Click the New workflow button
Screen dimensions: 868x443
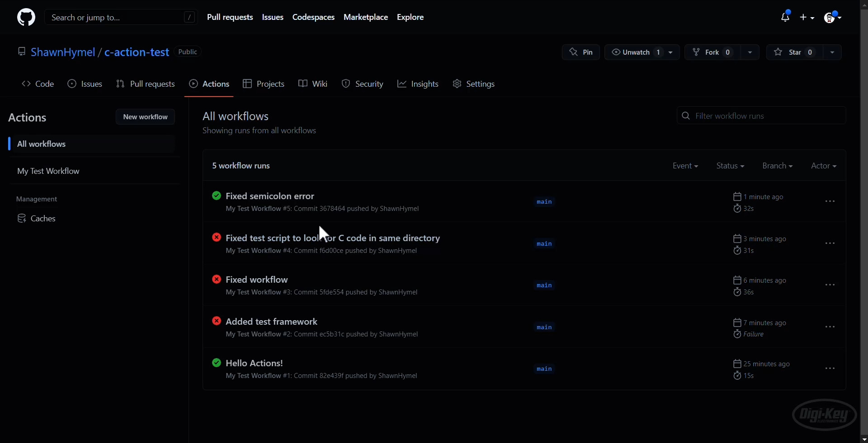pyautogui.click(x=145, y=117)
